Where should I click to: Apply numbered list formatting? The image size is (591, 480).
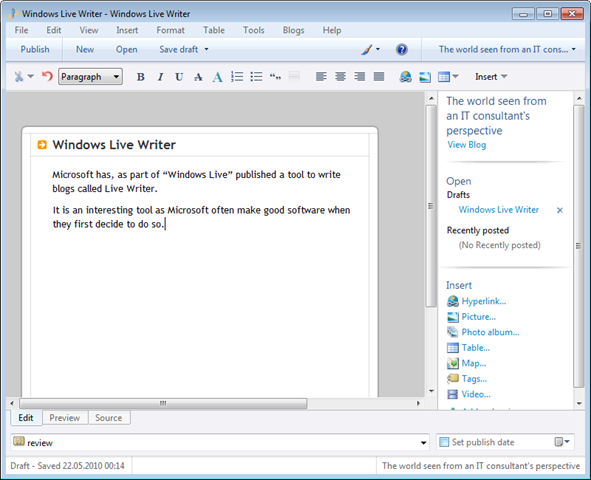237,76
